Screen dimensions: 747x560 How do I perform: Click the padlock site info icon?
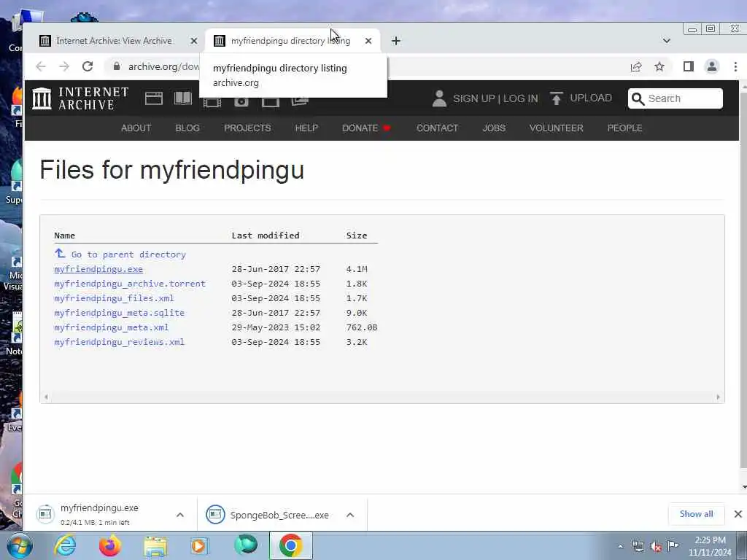click(117, 66)
